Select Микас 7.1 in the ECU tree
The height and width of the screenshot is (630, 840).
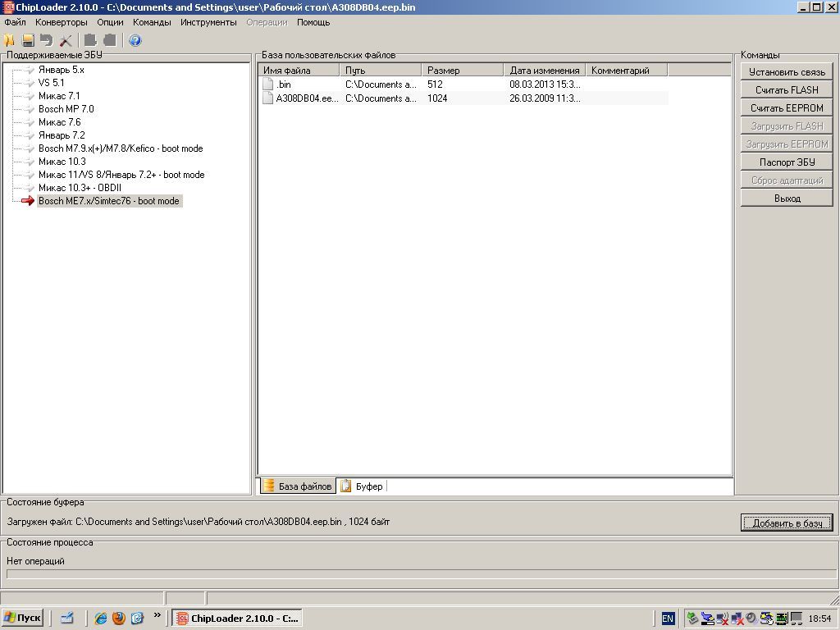59,96
